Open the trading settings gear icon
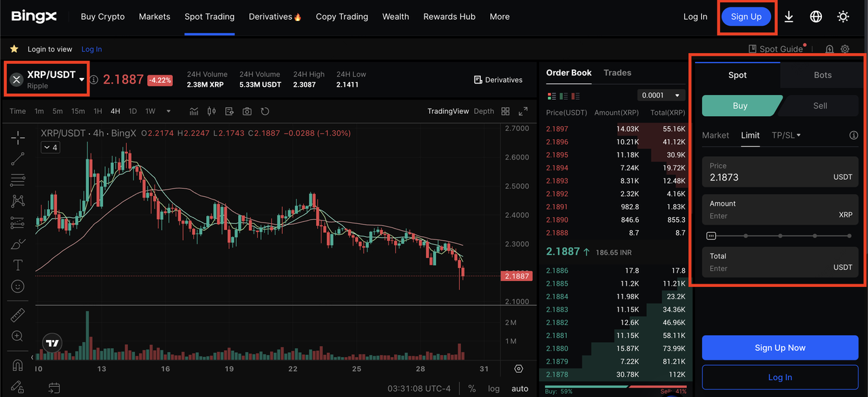Screen dimensions: 868x397 [x=845, y=49]
